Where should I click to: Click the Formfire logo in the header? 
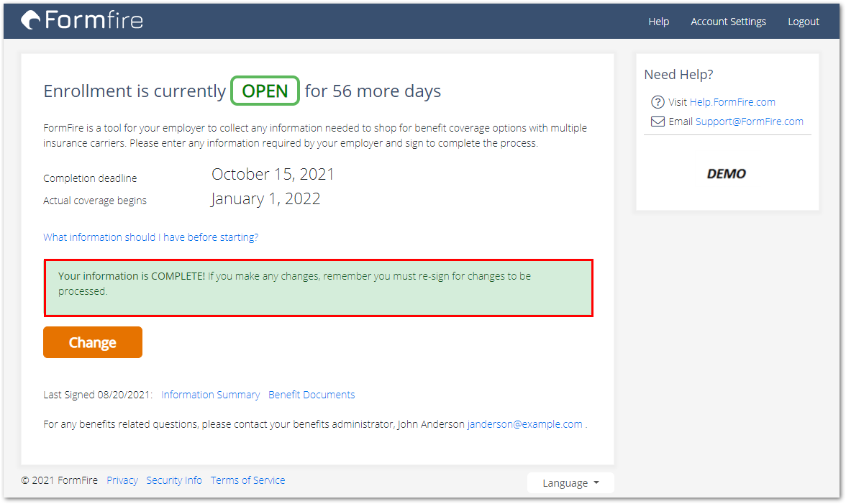pos(82,20)
